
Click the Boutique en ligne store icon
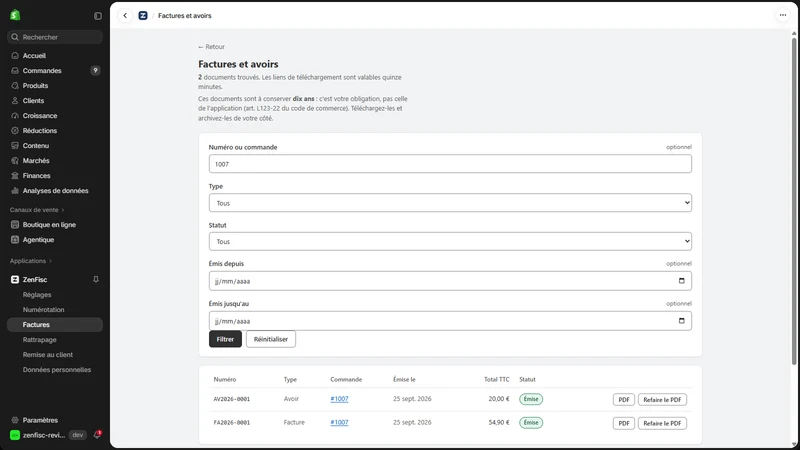coord(15,224)
